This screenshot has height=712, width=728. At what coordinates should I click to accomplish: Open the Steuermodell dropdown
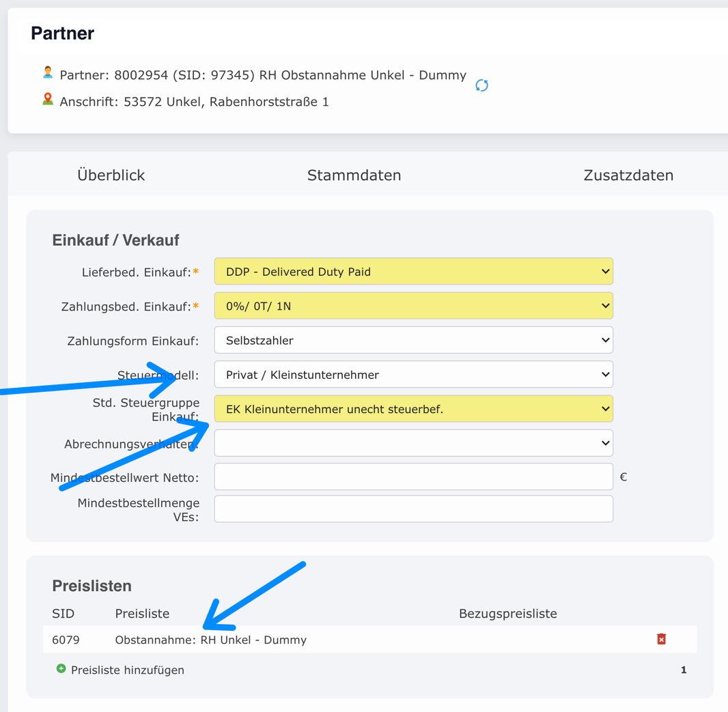[413, 375]
